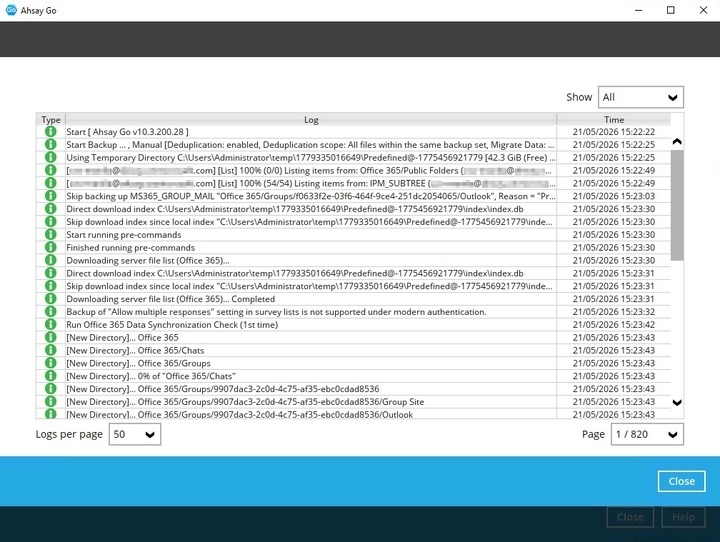The width and height of the screenshot is (720, 542).
Task: Click the vertical scrollbar thumb of log list
Action: (677, 205)
